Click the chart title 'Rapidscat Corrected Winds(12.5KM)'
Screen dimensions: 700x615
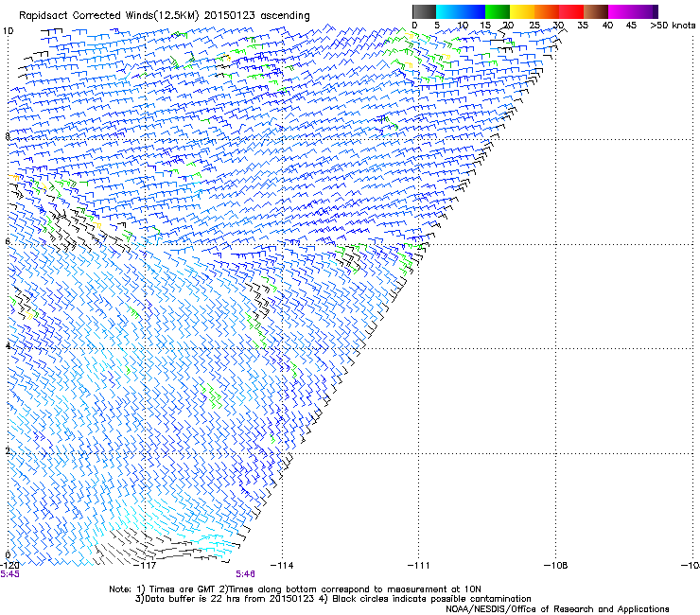109,16
